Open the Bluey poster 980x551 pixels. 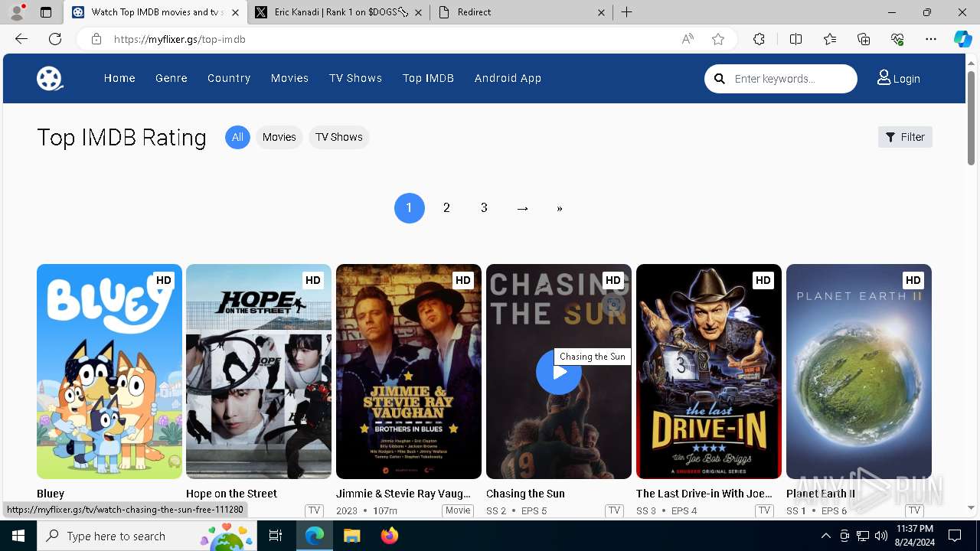[x=109, y=371]
